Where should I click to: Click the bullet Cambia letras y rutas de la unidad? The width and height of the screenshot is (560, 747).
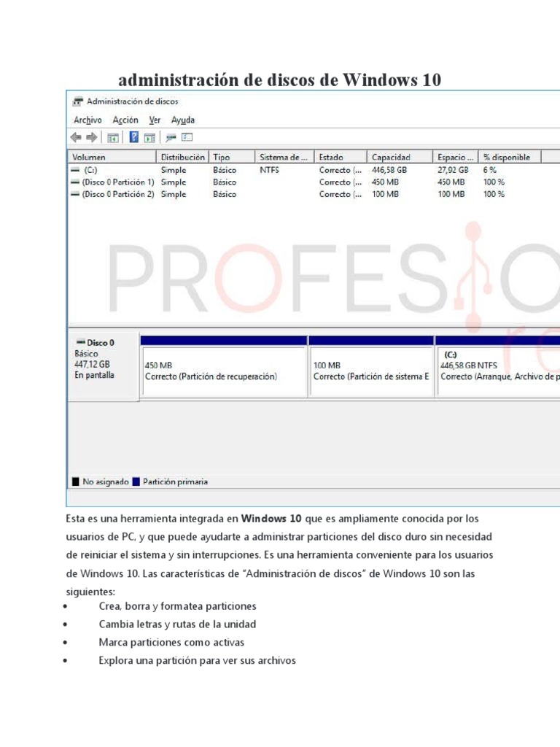(178, 624)
